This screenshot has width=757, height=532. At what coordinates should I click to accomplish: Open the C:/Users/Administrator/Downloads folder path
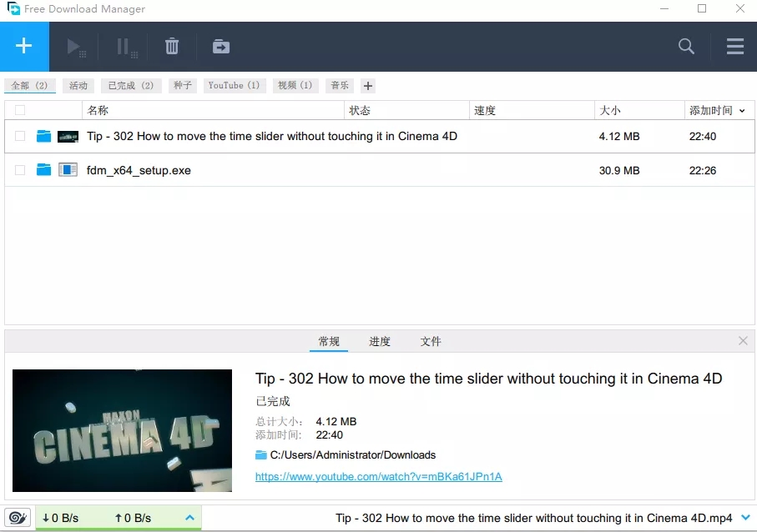[353, 454]
